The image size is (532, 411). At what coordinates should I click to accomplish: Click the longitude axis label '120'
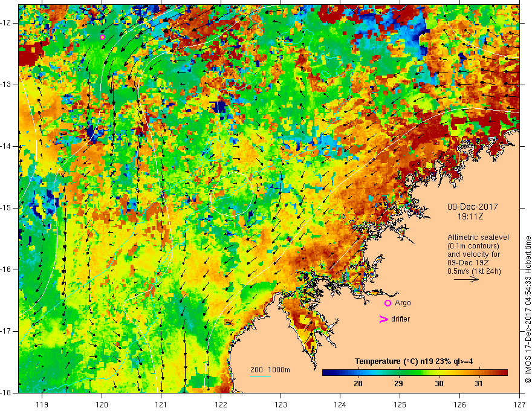tap(102, 404)
